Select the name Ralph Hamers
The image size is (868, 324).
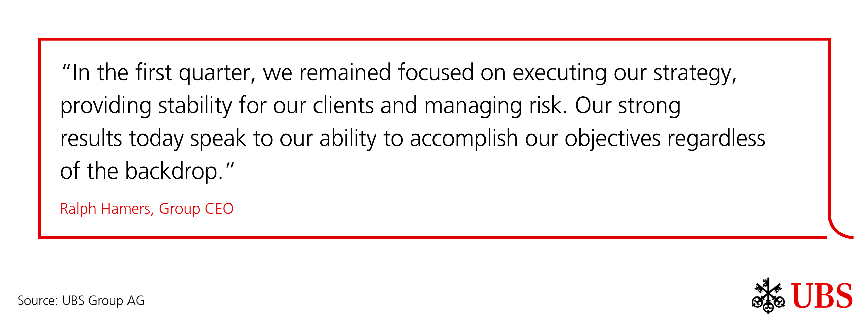tap(105, 209)
